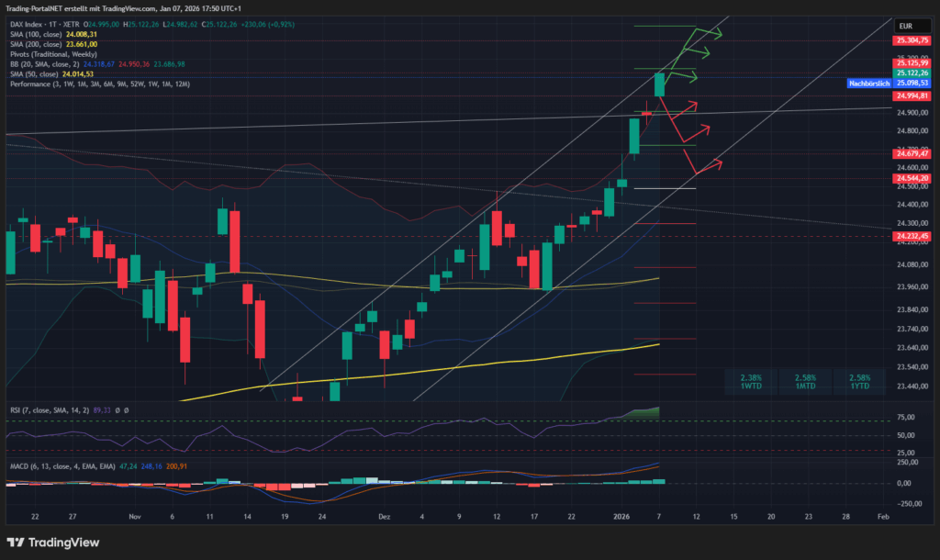Viewport: 940px width, 560px height.
Task: Click the 2026 marker on time axis
Action: coord(621,518)
